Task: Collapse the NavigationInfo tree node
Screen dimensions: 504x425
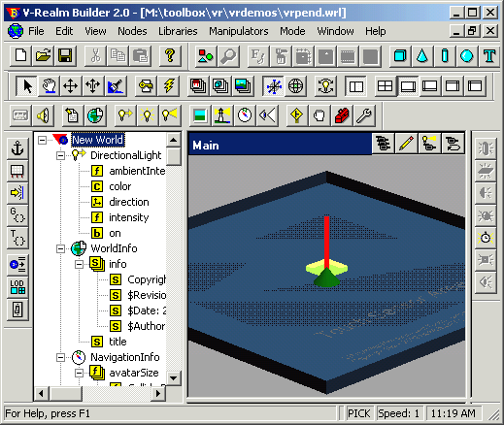Action: pos(60,357)
